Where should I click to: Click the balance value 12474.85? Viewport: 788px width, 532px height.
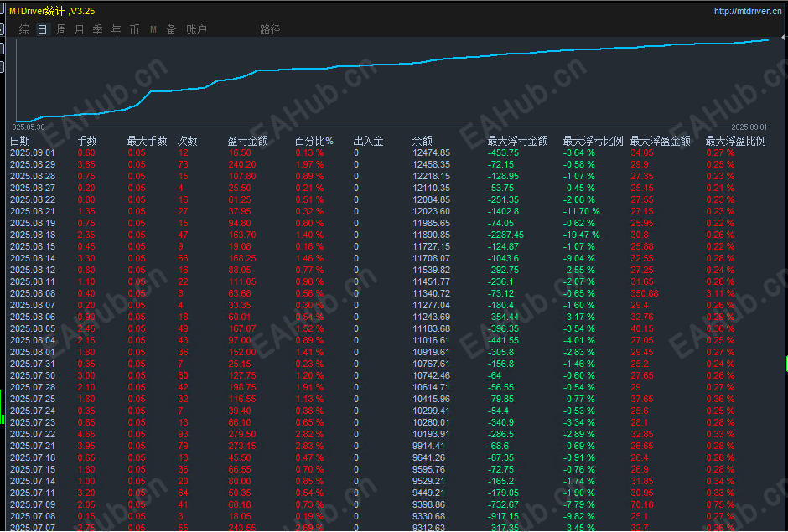click(x=431, y=152)
